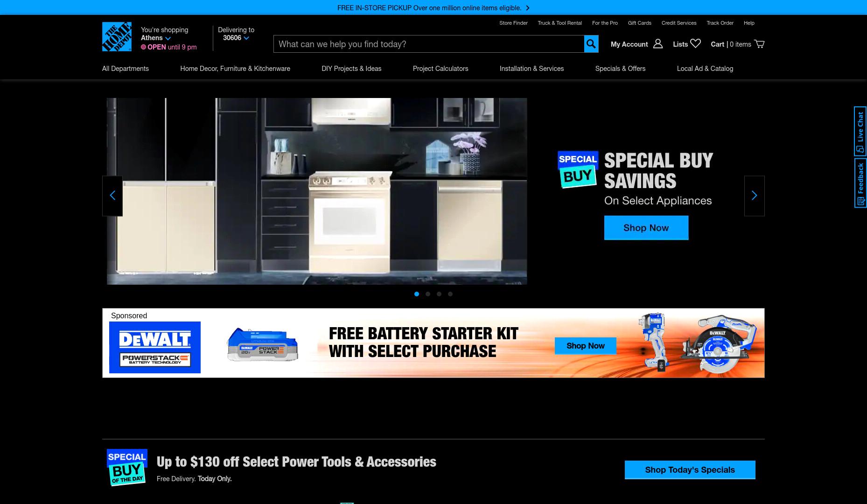
Task: Click Track Order link
Action: pyautogui.click(x=720, y=23)
